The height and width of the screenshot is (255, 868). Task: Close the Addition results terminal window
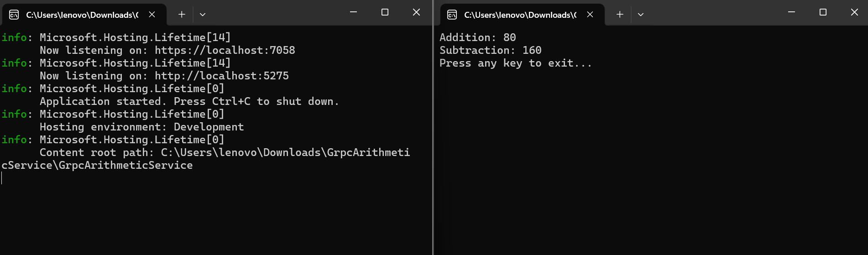tap(854, 12)
